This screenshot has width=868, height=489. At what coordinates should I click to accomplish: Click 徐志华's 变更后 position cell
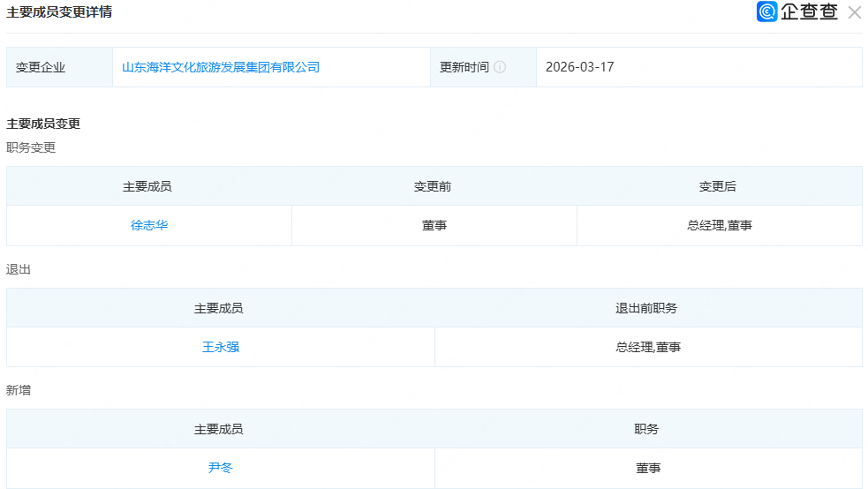[719, 225]
